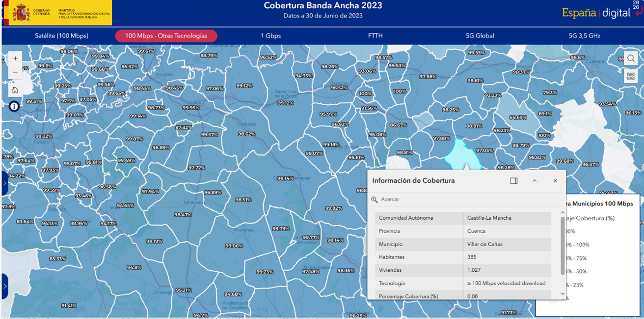Click the 94.35% map label
Screen dimensions: 644x319
pyautogui.click(x=304, y=76)
